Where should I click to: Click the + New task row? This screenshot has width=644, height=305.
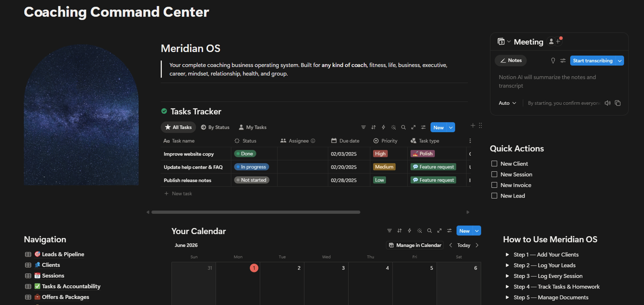(316, 194)
